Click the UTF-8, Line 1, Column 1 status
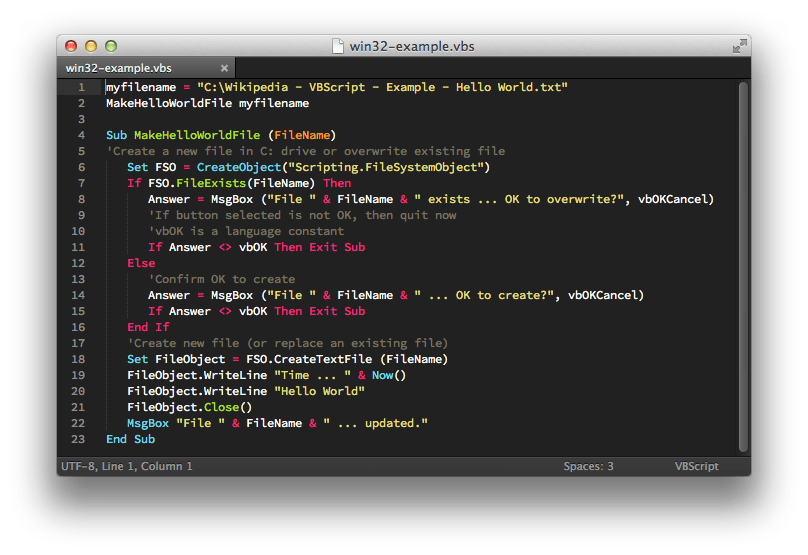Image resolution: width=808 pixels, height=555 pixels. 127,466
